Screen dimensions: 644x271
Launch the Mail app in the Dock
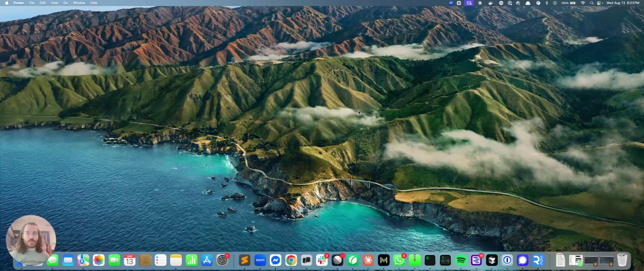point(68,260)
